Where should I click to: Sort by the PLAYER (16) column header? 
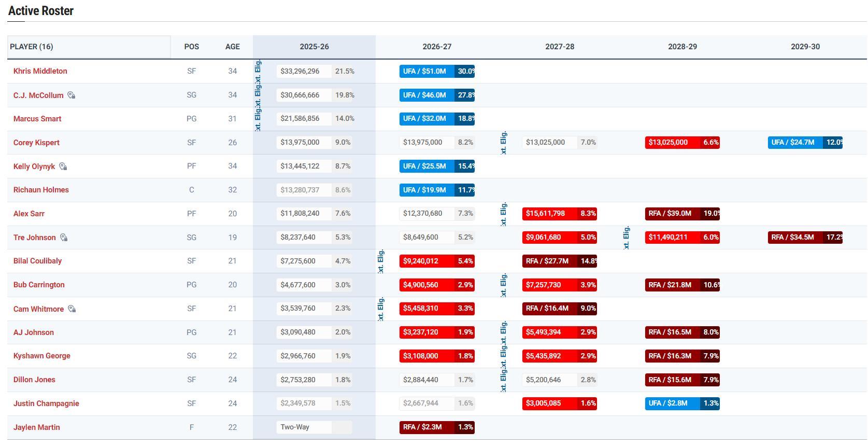pos(32,47)
